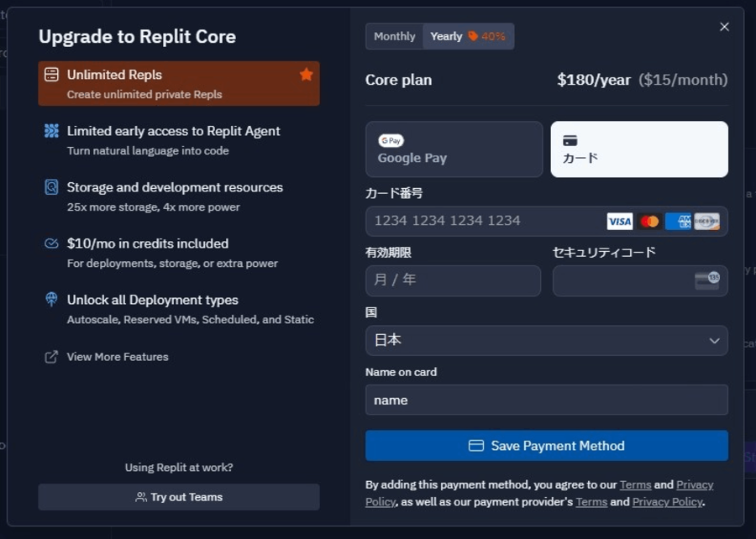Screen dimensions: 756x539
Task: Click 'Turn natural language into code' text
Action: 148,151
